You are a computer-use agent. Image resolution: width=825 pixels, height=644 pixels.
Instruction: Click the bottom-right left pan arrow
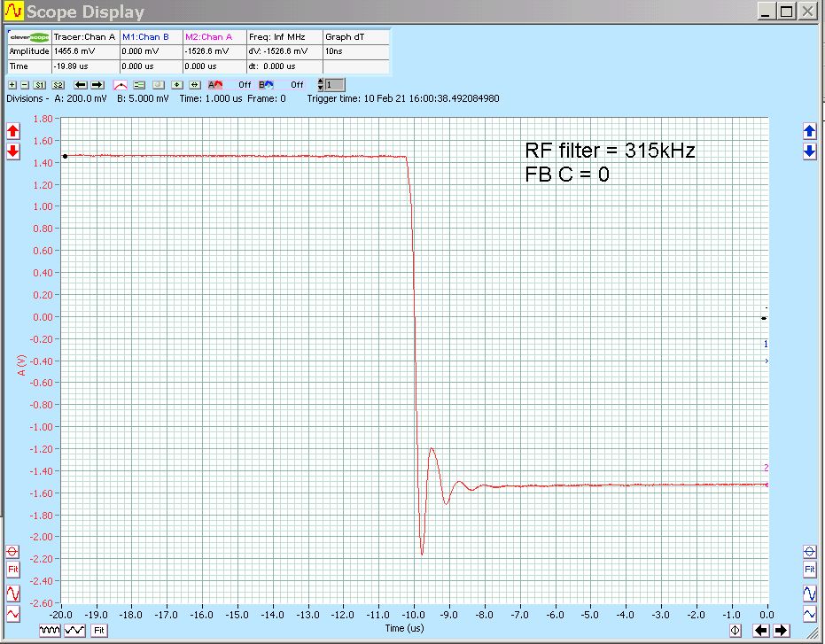tap(761, 631)
